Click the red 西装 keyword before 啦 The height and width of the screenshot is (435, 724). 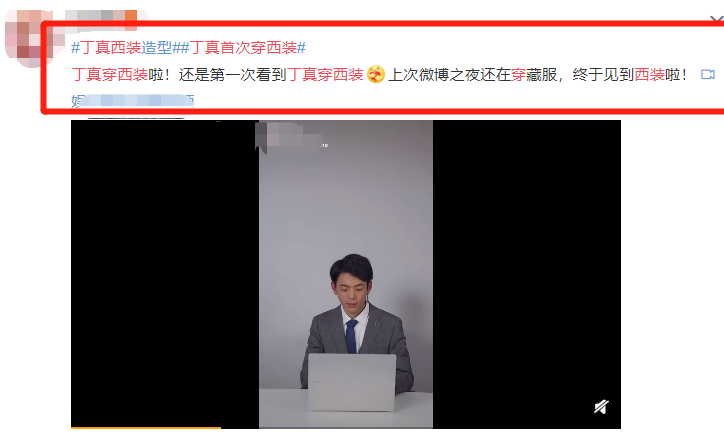[649, 74]
